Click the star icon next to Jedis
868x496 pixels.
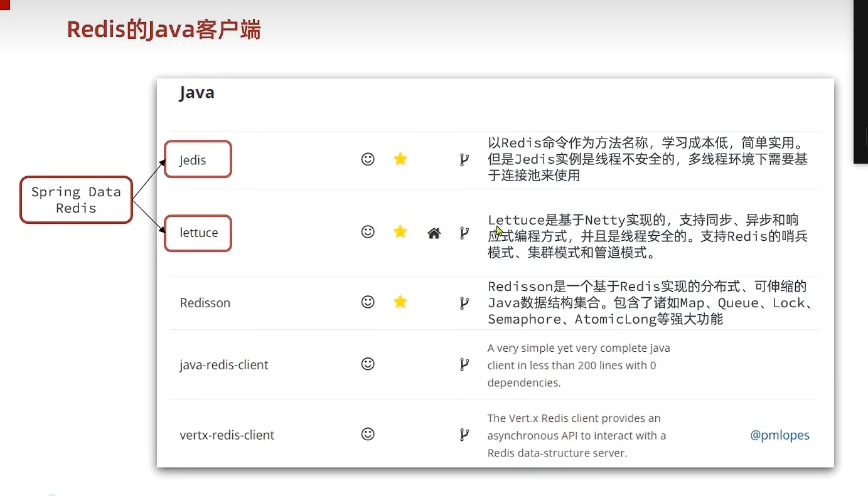click(x=400, y=159)
